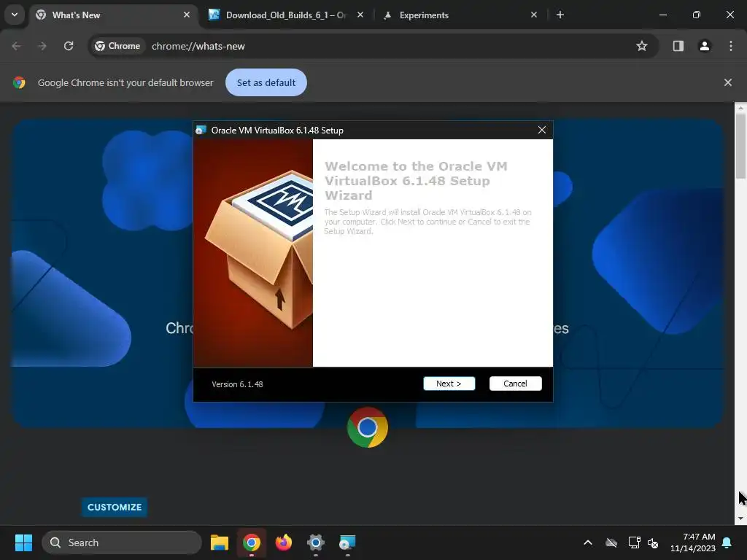This screenshot has width=747, height=560.
Task: Open the notification bell
Action: [x=727, y=542]
